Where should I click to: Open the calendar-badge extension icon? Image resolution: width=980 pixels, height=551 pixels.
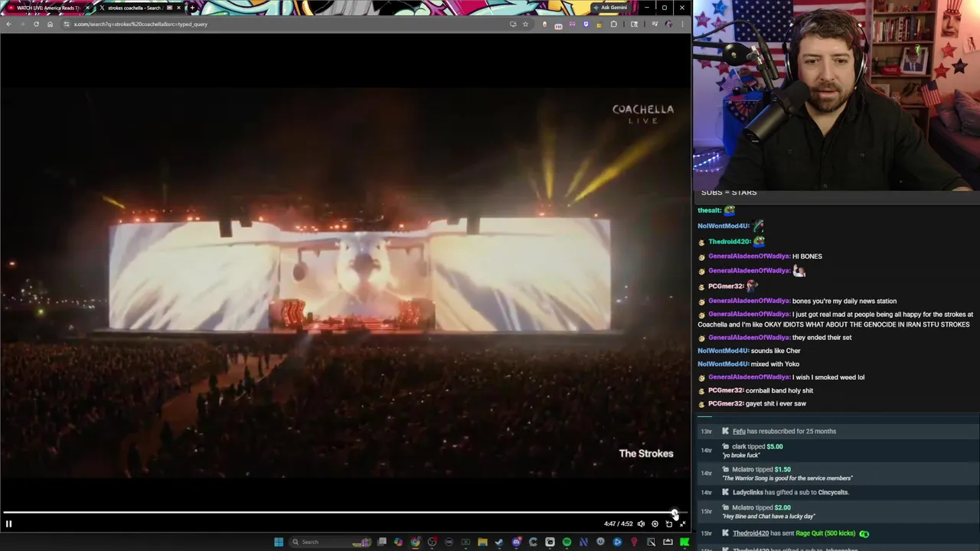tap(558, 25)
